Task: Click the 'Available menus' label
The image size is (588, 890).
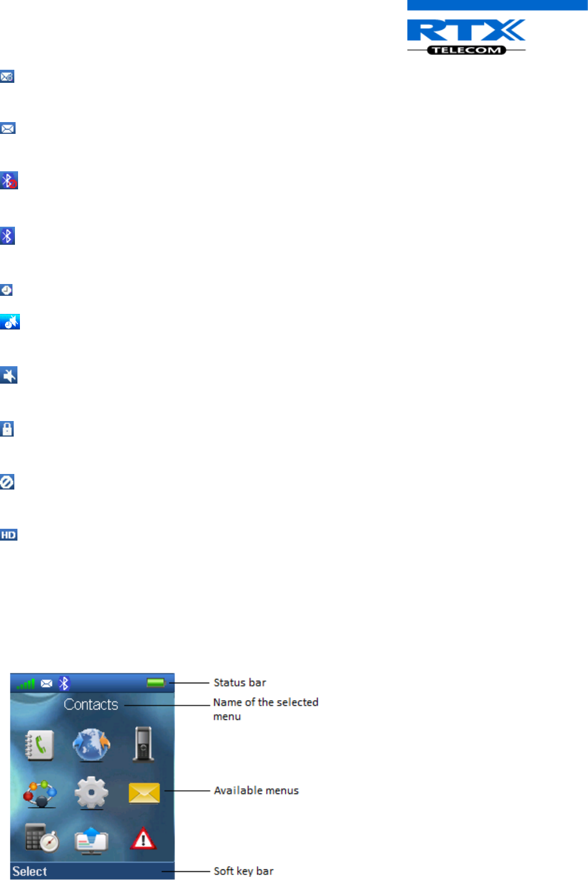Action: click(257, 790)
